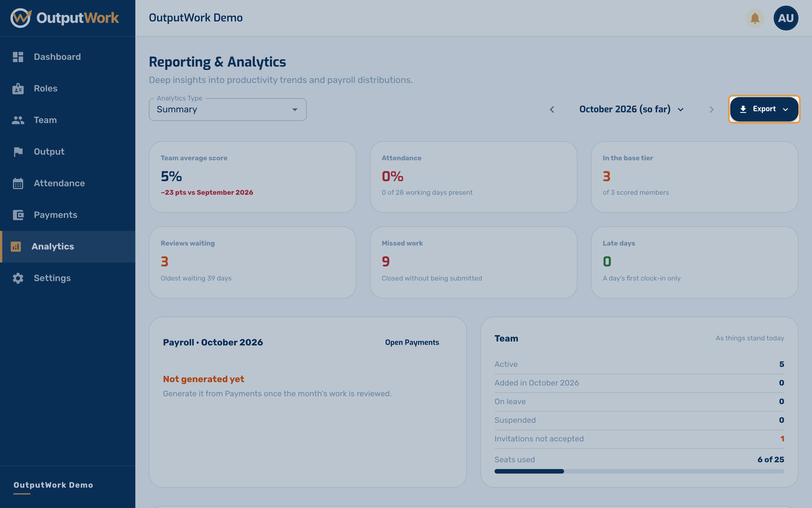Click the Payments wallet icon in the sidebar
This screenshot has width=812, height=508.
(18, 215)
